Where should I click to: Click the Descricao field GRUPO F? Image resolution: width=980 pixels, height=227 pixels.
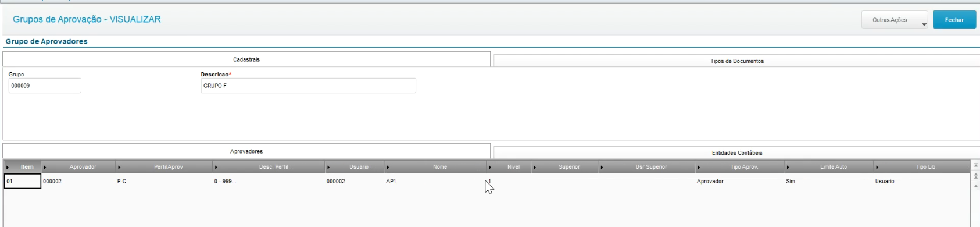click(x=308, y=86)
